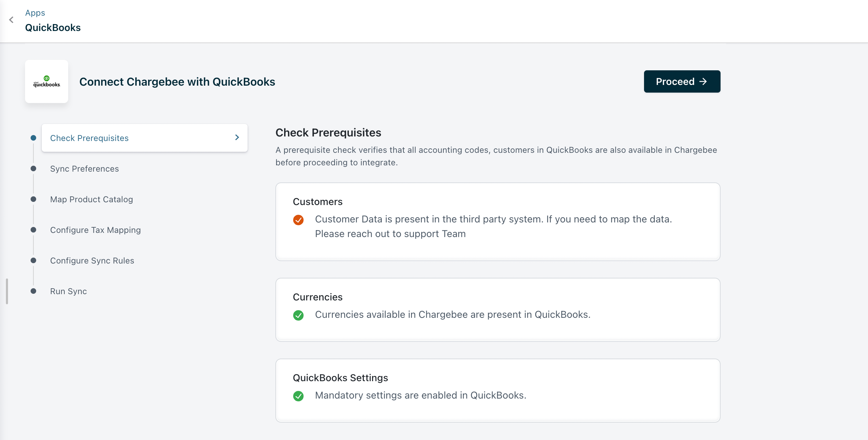Click the Check Prerequisites step dot
868x440 pixels.
(33, 138)
